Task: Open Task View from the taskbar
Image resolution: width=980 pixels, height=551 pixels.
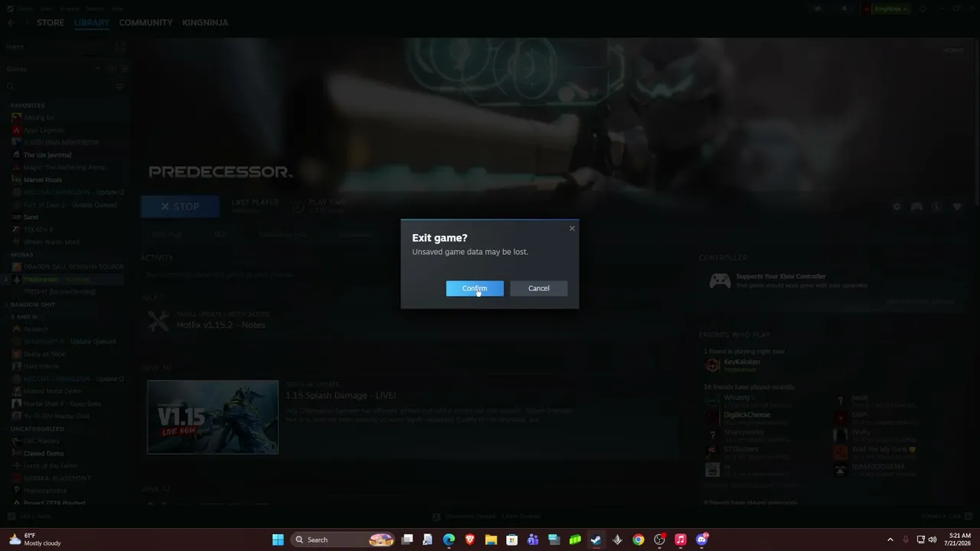Action: click(x=407, y=540)
